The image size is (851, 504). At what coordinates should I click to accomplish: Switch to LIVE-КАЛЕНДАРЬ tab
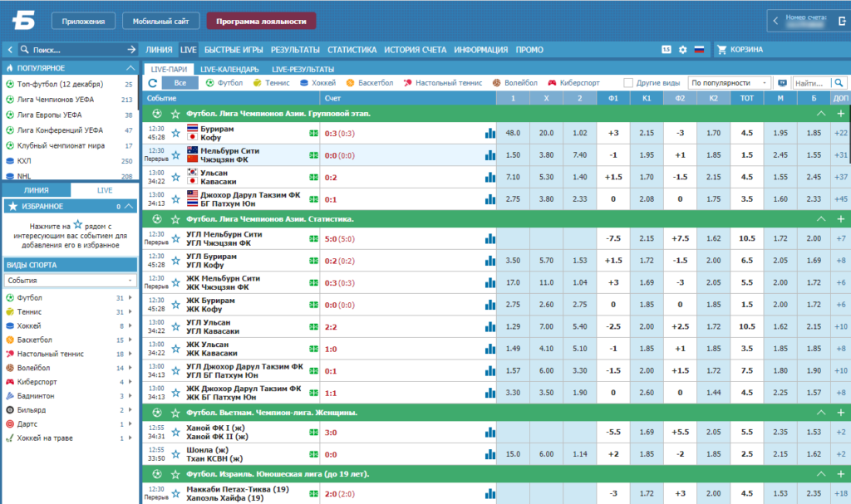click(229, 70)
